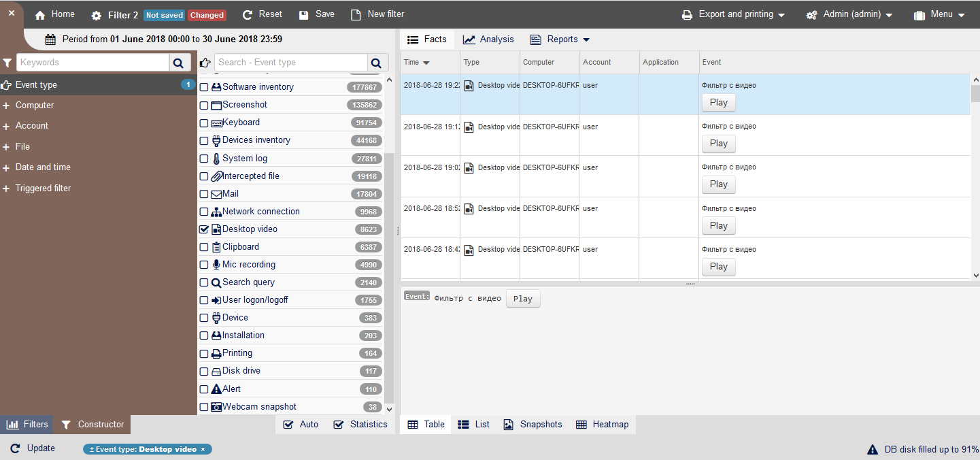This screenshot has height=460, width=980.
Task: Check the Clipboard checkbox
Action: point(204,247)
